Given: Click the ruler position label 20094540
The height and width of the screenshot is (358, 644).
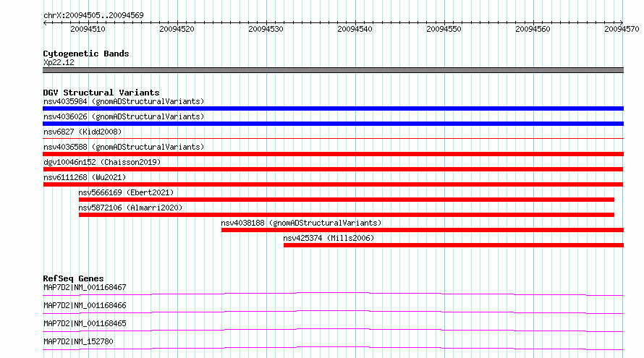Looking at the screenshot, I should tap(355, 29).
